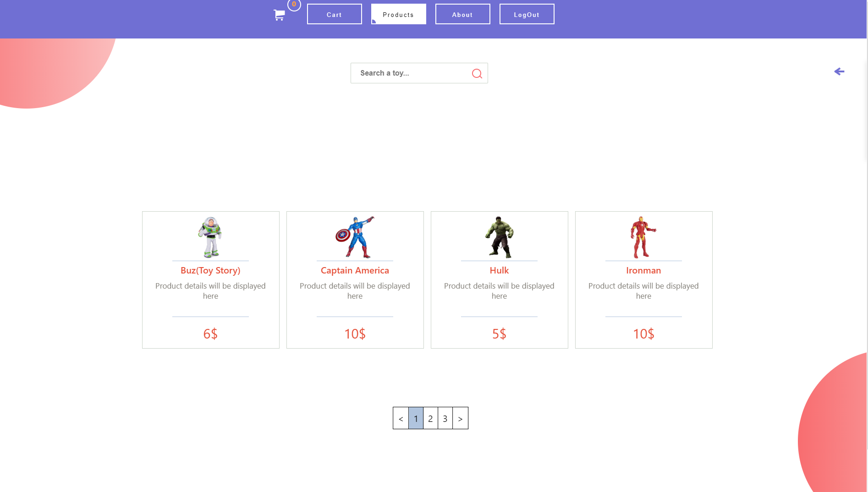Click the LogOut button

coord(527,14)
